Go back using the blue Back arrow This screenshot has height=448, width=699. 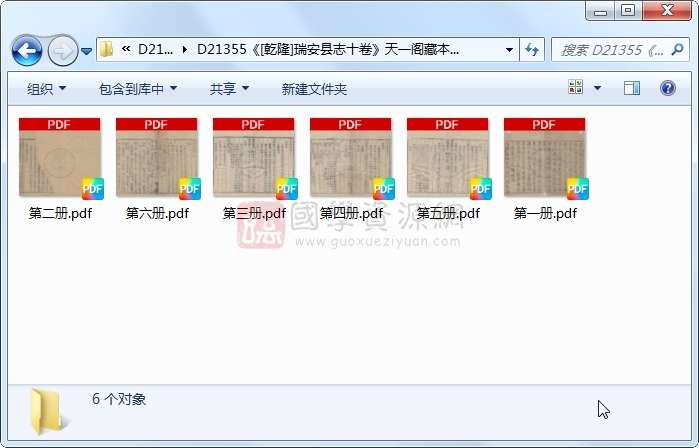tap(27, 51)
